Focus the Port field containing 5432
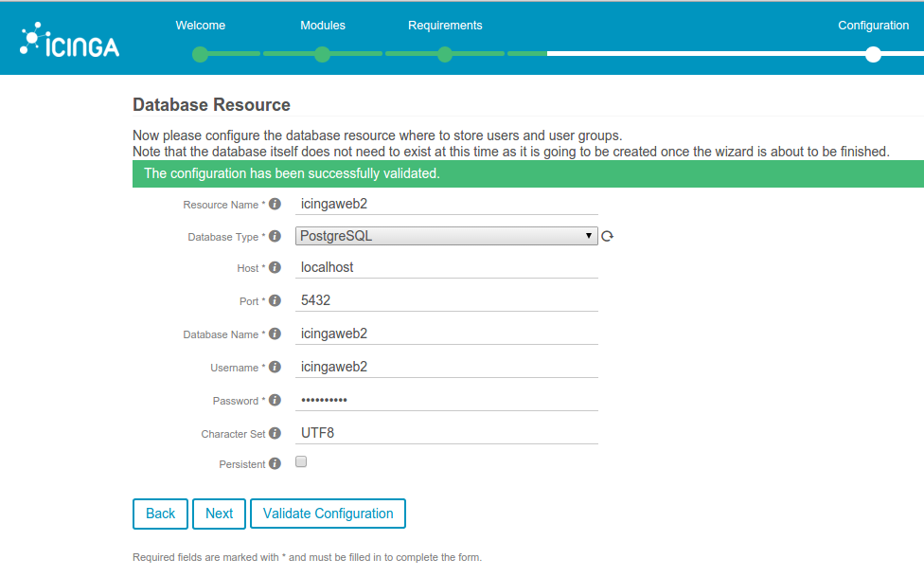924x577 pixels. point(447,300)
